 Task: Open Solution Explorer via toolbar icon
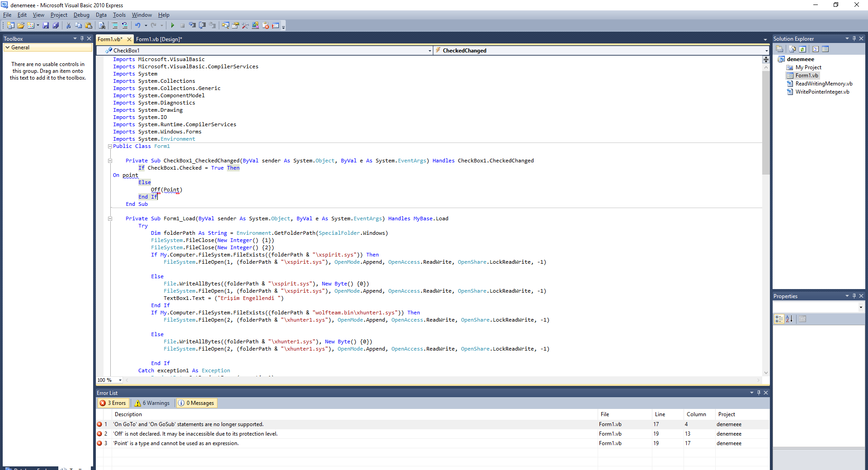225,26
